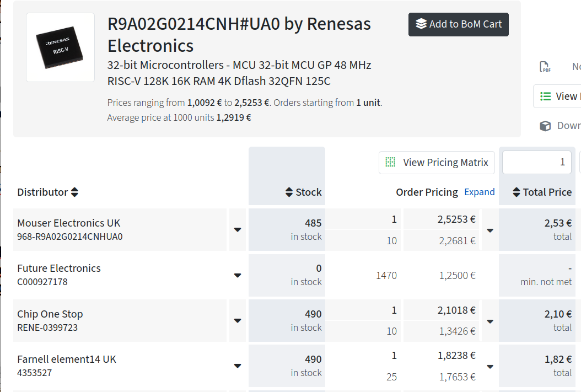The width and height of the screenshot is (581, 392).
Task: Show more price breaks for Chip One Stop
Action: point(490,321)
